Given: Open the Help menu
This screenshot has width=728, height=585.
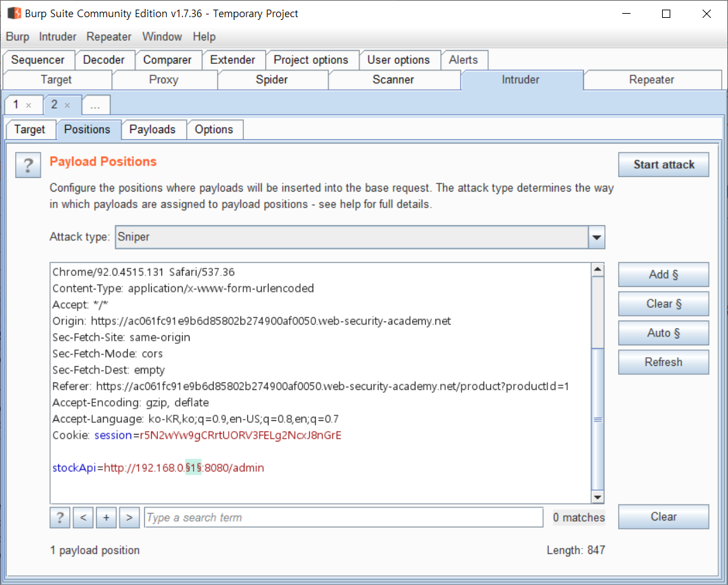Looking at the screenshot, I should [204, 36].
